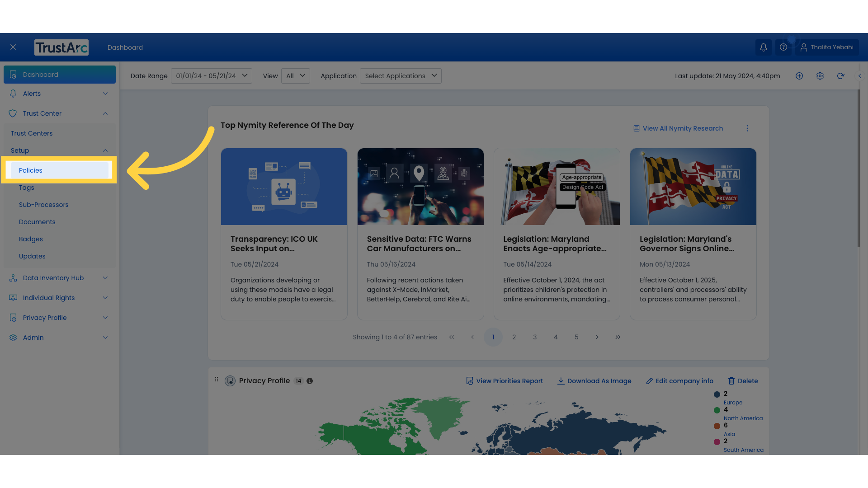Grab the Privacy Profile drag handle
This screenshot has height=488, width=868.
(217, 380)
